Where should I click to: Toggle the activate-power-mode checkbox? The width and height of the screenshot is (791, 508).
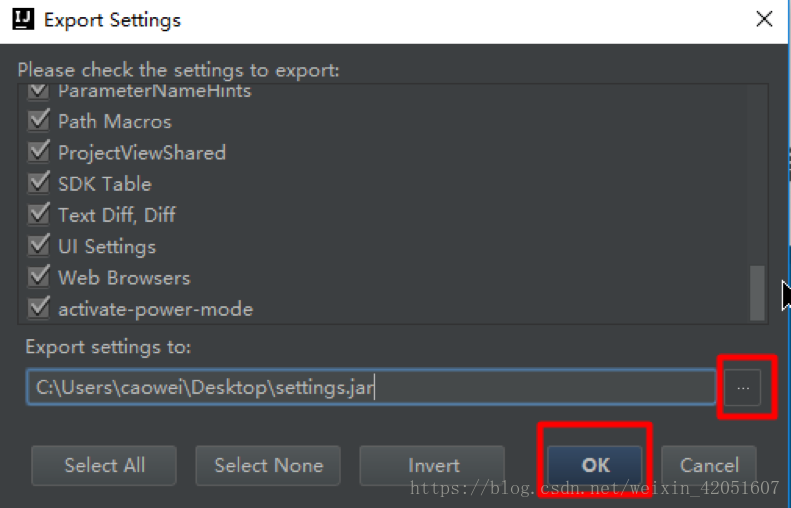coord(39,308)
